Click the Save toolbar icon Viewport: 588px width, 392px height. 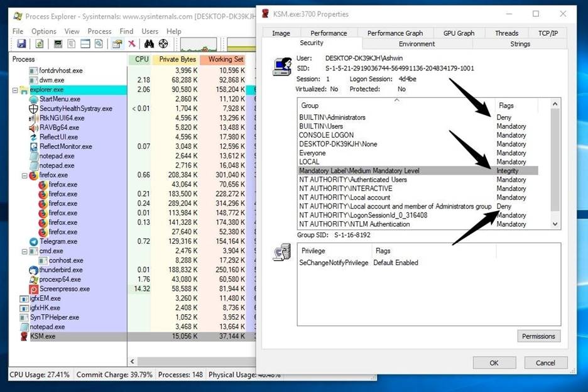tap(21, 44)
